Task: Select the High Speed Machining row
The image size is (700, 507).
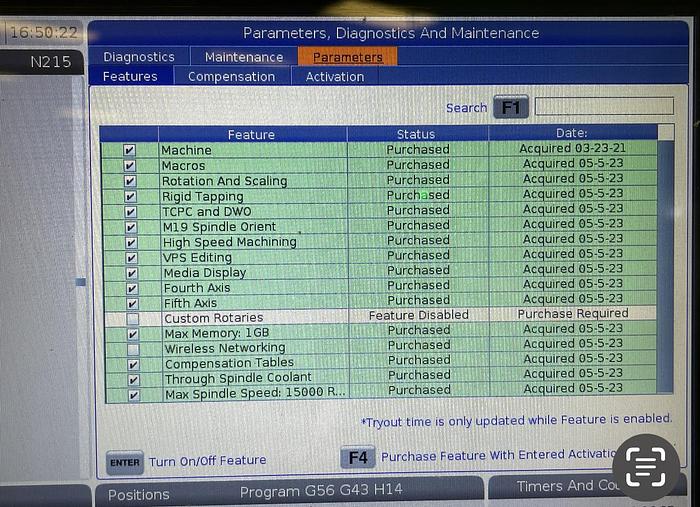Action: (229, 242)
